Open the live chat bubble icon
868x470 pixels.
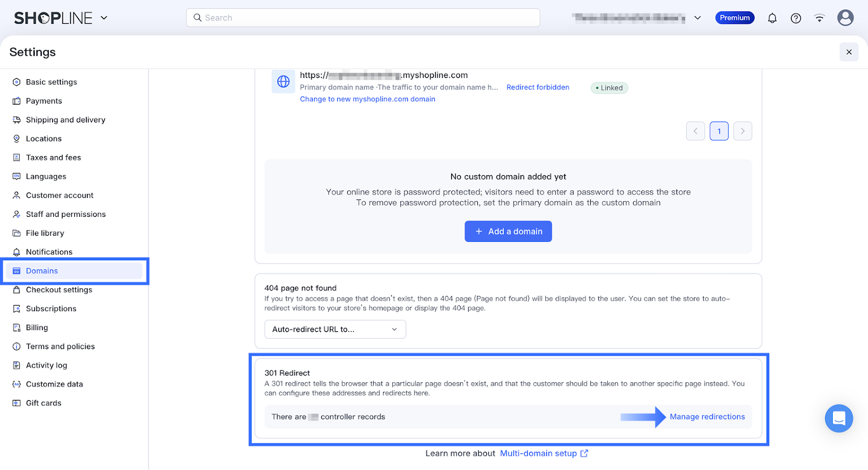pos(839,419)
